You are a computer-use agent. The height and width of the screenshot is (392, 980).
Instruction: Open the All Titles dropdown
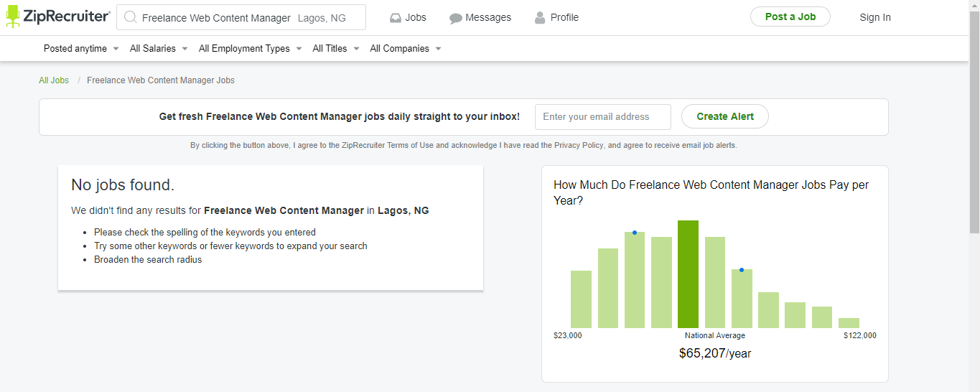pyautogui.click(x=336, y=49)
